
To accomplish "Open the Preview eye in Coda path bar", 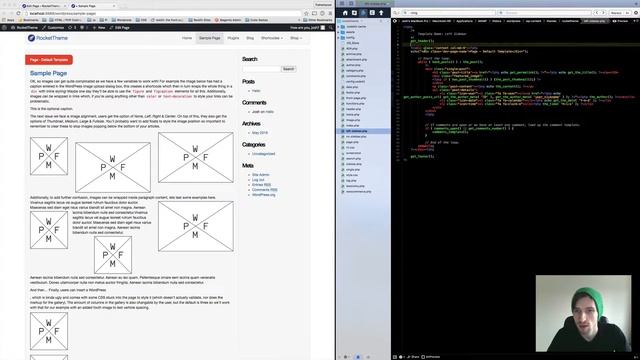I will coord(620,21).
